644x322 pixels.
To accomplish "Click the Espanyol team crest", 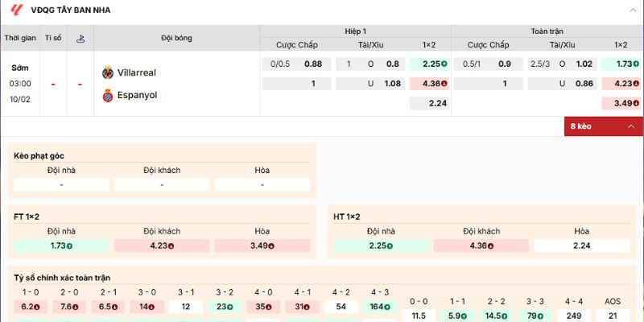I will click(107, 95).
